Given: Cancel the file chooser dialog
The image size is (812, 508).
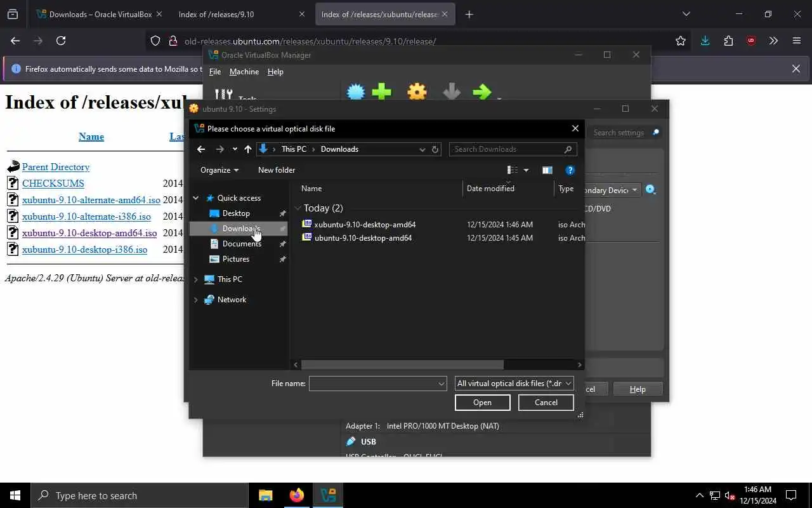Looking at the screenshot, I should (546, 403).
